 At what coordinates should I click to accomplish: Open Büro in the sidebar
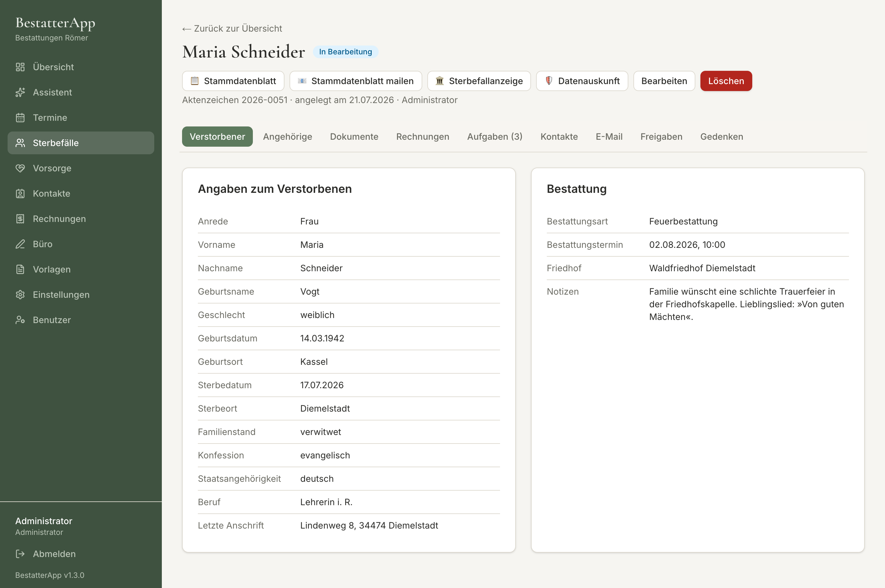(x=81, y=244)
